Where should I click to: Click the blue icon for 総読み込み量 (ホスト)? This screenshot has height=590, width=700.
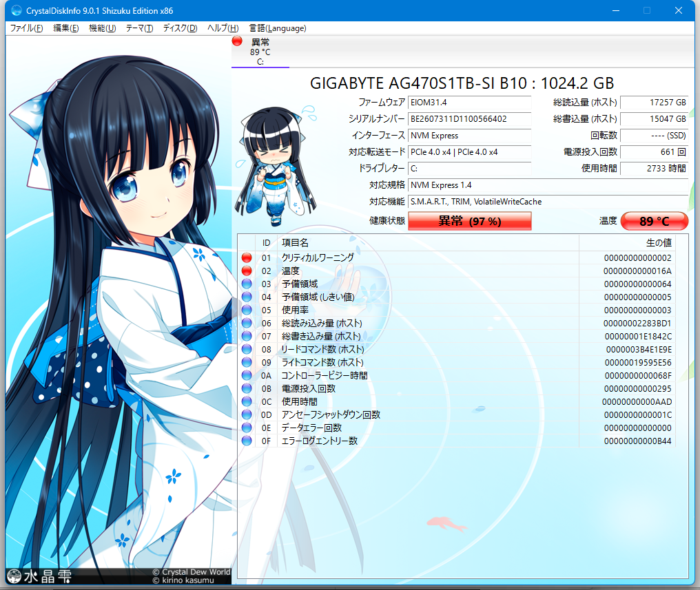tap(247, 323)
